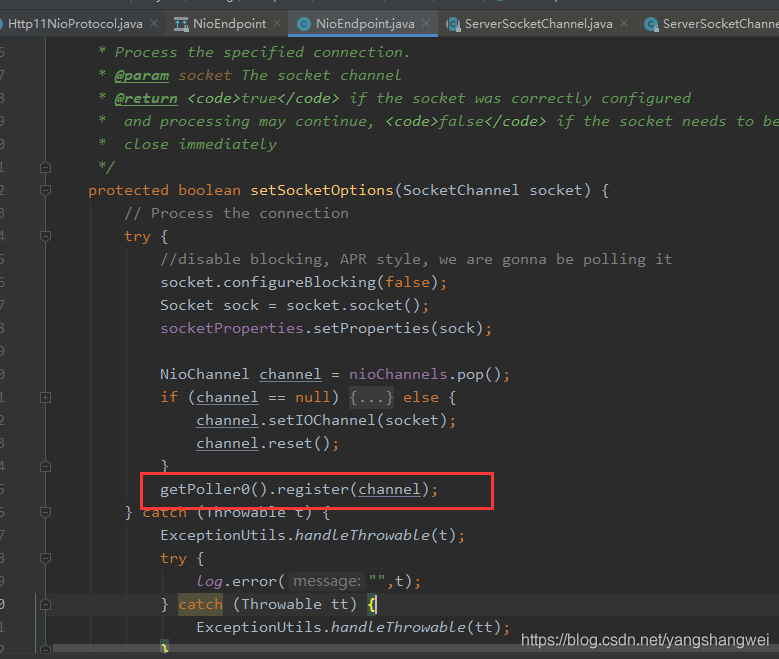This screenshot has height=659, width=779.
Task: Close the NioEndpoint tab without .java extension
Action: point(277,23)
